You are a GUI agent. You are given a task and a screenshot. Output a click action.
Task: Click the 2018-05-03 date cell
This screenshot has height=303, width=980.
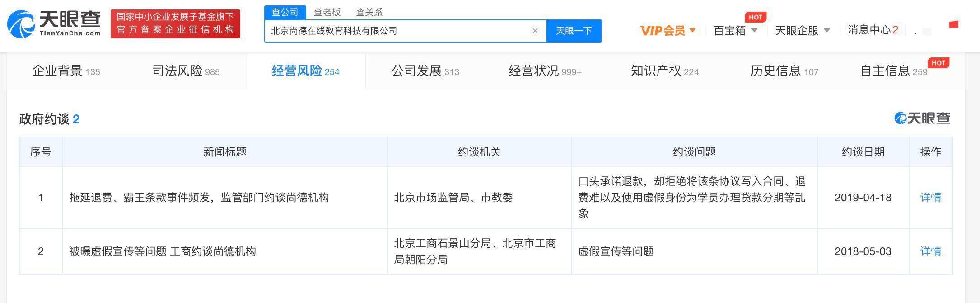pyautogui.click(x=863, y=251)
